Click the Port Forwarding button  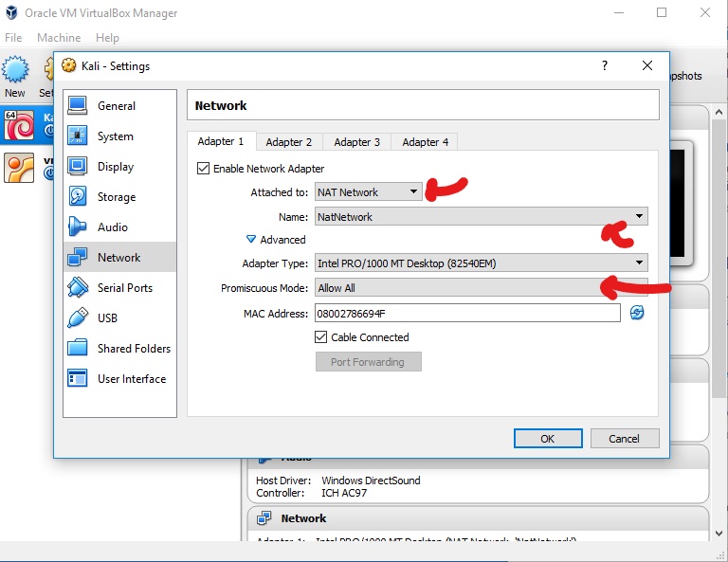pyautogui.click(x=368, y=361)
